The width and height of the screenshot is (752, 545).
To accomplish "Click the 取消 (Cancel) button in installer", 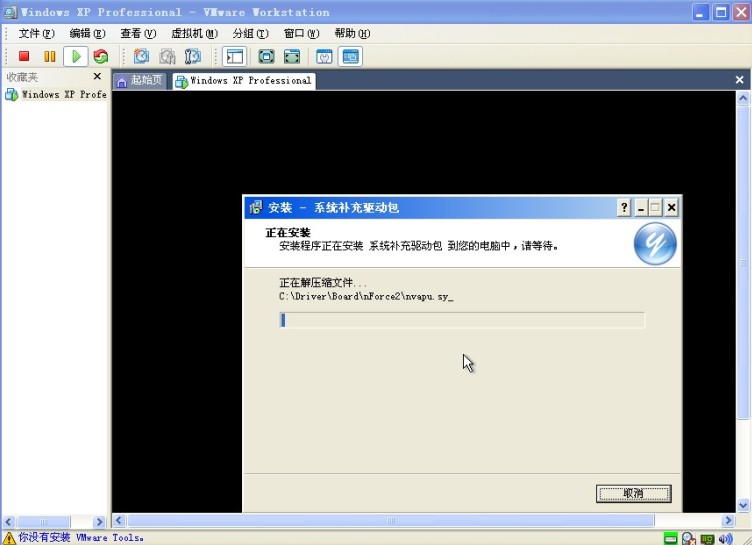I will 633,494.
